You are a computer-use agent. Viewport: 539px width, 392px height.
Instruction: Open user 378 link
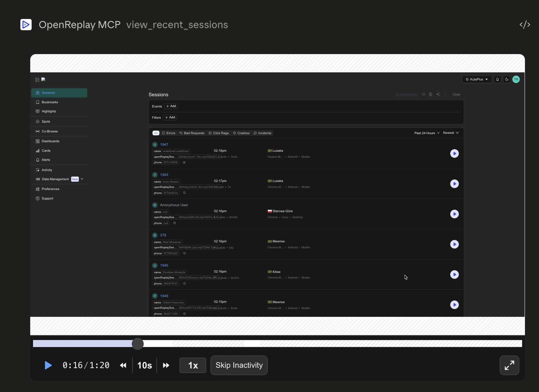pyautogui.click(x=163, y=235)
